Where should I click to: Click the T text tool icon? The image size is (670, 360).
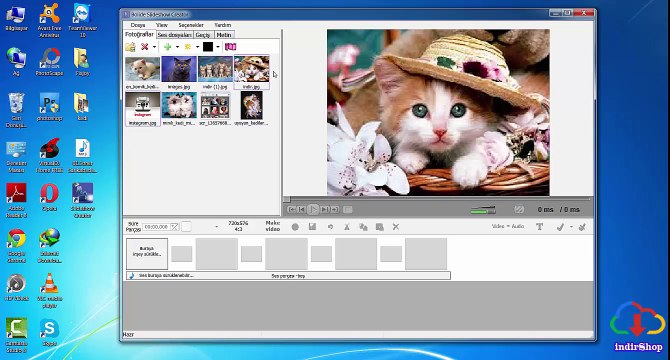tap(539, 227)
